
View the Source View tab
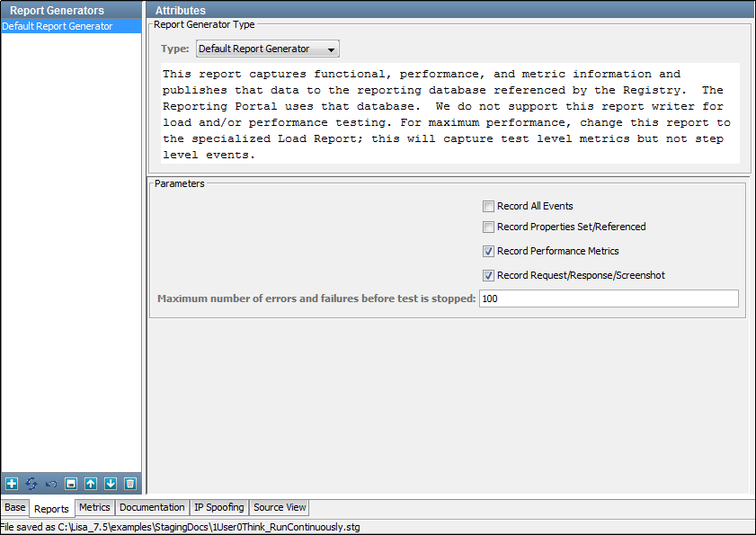(x=279, y=507)
